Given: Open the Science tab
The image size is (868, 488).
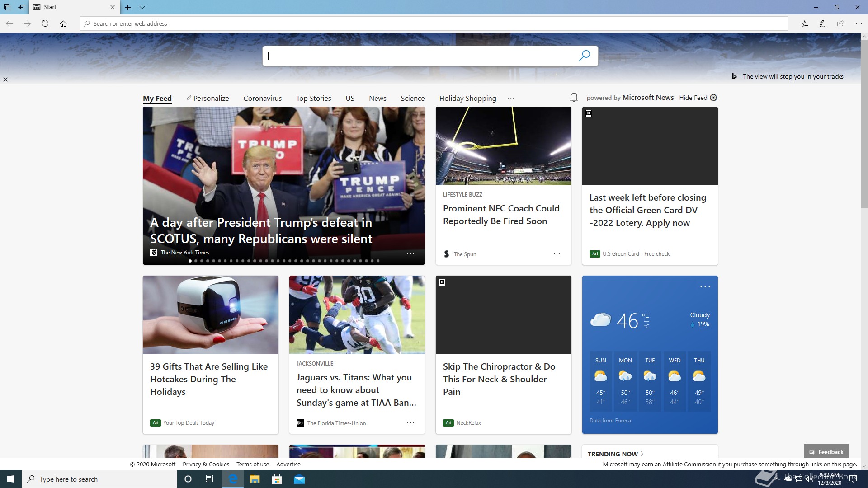Looking at the screenshot, I should pos(413,98).
